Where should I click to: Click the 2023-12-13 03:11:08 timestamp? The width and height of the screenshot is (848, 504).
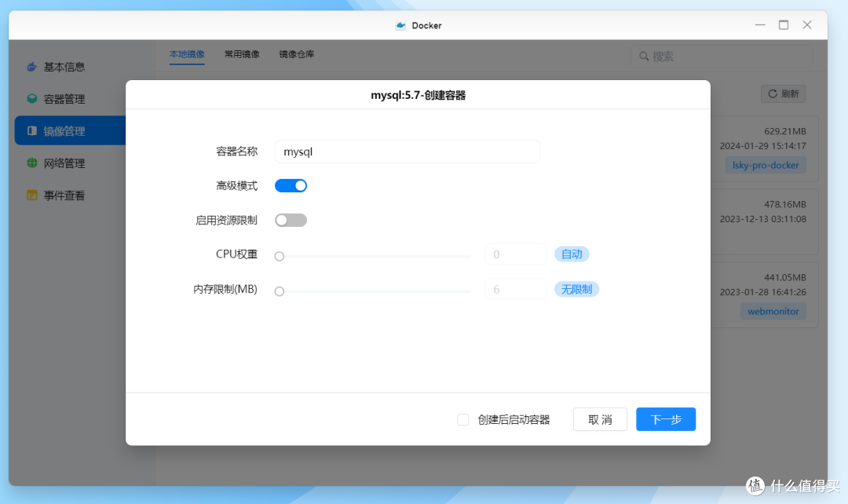[x=762, y=219]
